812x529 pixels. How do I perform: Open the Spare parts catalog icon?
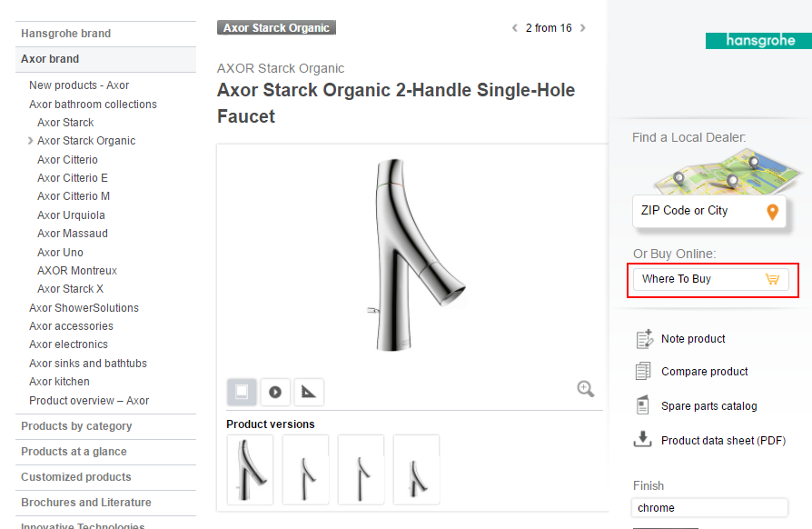(x=644, y=405)
